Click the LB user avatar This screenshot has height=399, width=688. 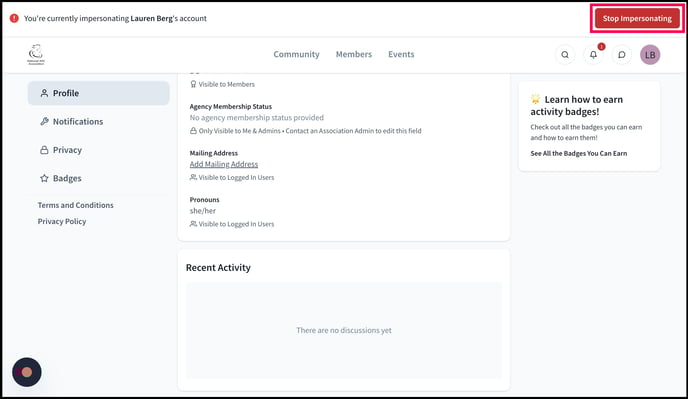pos(650,55)
